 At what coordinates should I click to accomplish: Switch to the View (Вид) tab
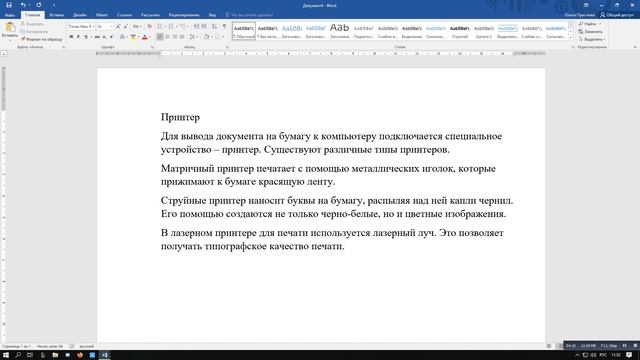pos(212,15)
